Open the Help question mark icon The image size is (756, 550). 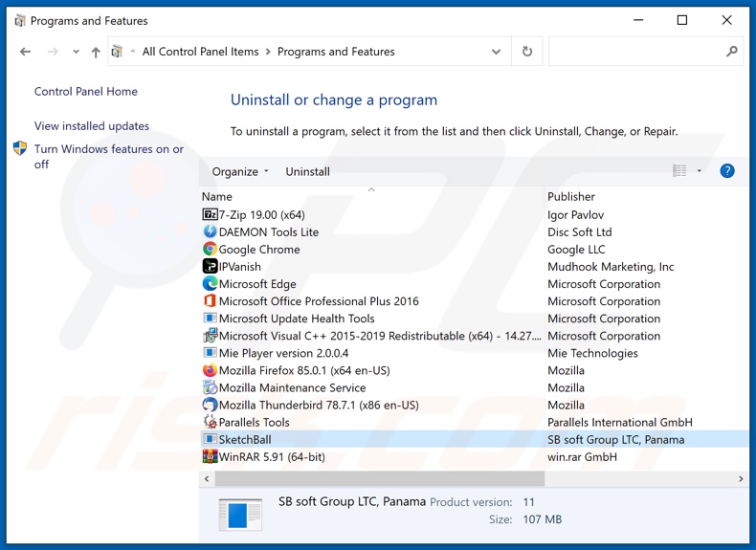point(727,170)
